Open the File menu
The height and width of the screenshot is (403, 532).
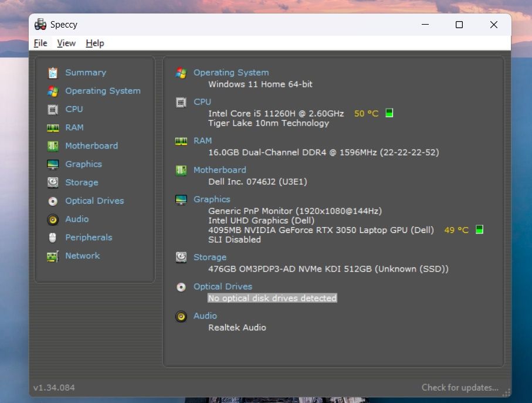tap(40, 43)
